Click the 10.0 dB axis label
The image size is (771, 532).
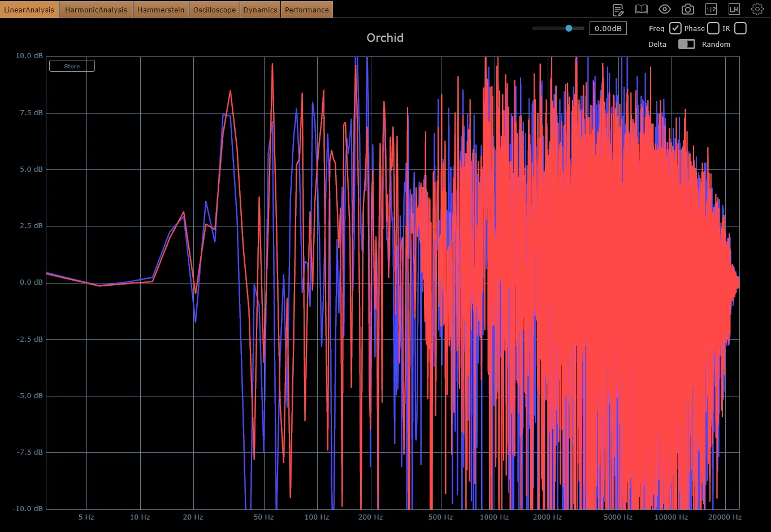29,56
